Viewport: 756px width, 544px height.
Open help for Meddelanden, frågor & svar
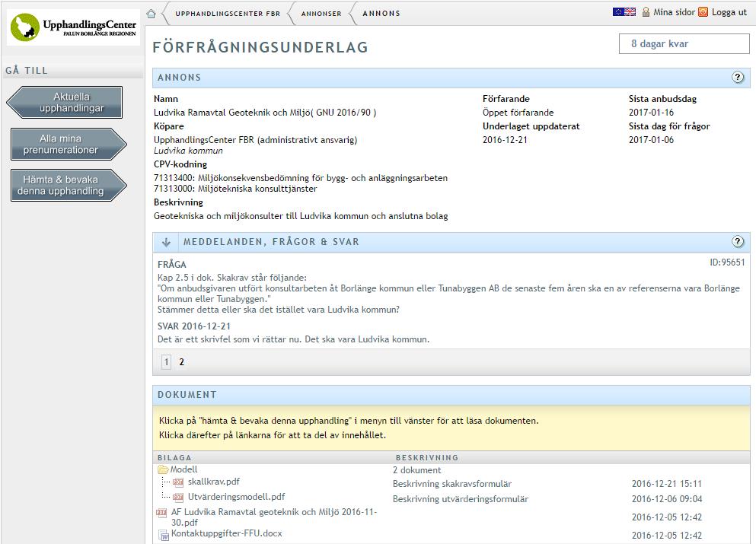738,241
